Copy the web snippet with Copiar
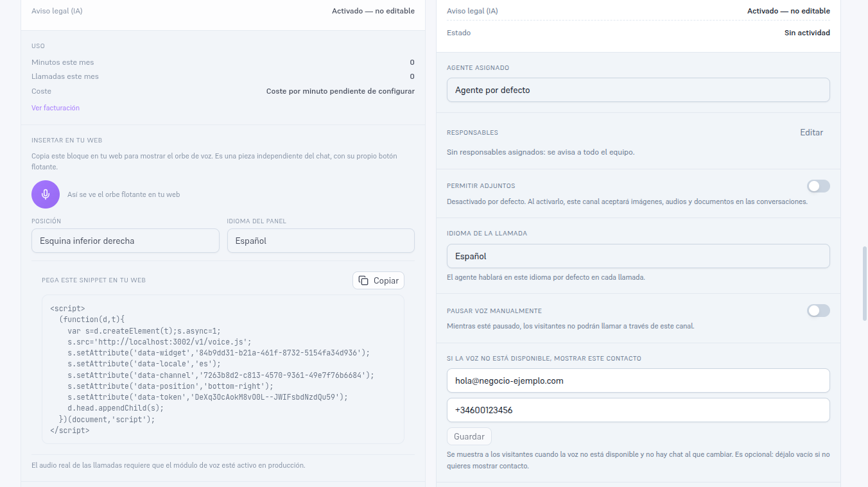Image resolution: width=868 pixels, height=487 pixels. pyautogui.click(x=378, y=280)
